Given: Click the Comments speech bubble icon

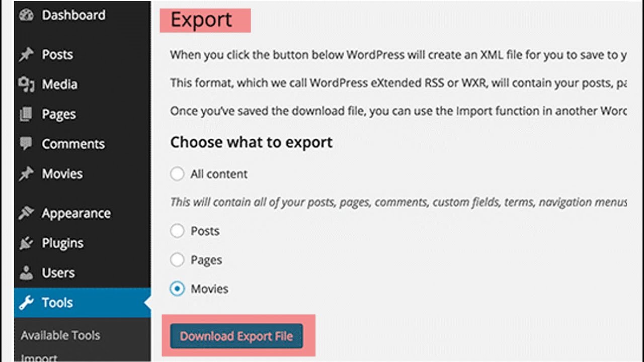Looking at the screenshot, I should (26, 144).
